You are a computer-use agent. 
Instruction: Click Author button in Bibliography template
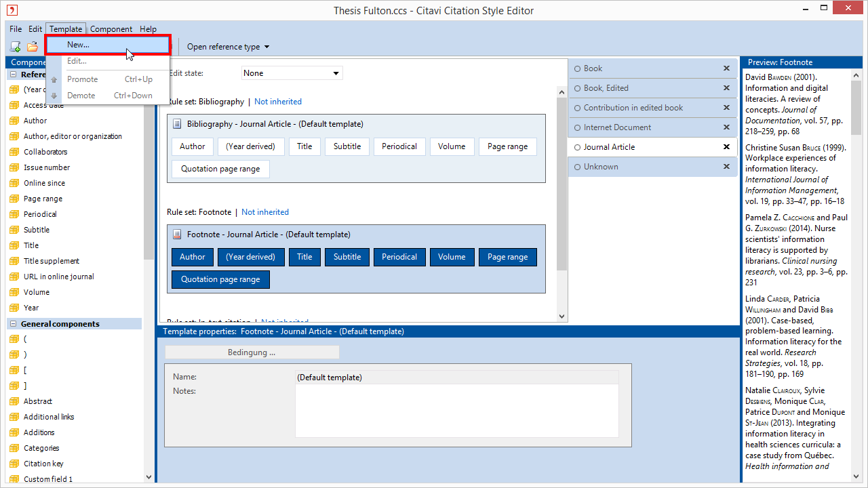click(193, 146)
